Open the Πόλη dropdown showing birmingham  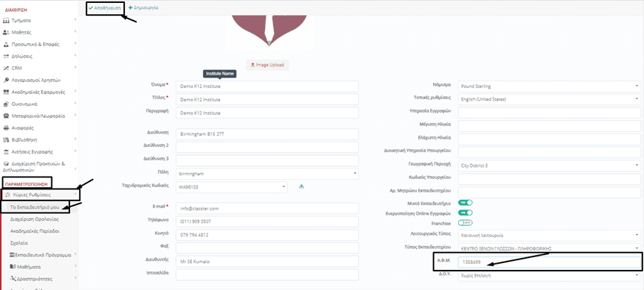(267, 174)
